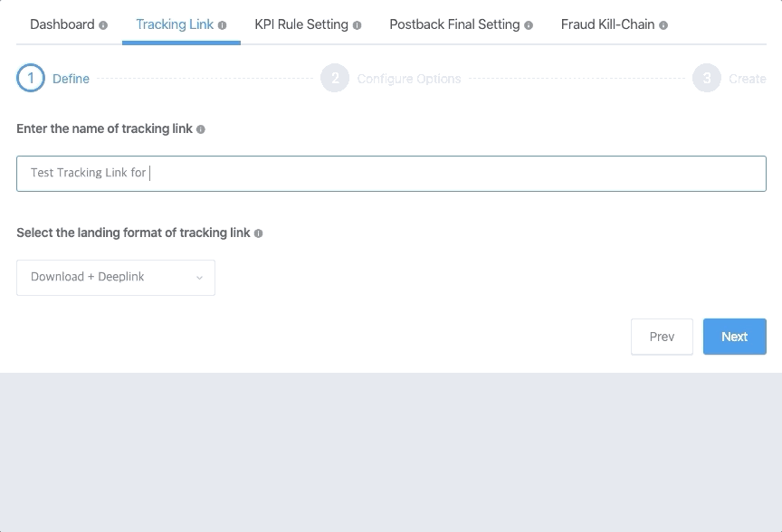This screenshot has height=532, width=782.
Task: Click the help icon after 'Select the landing format'
Action: pyautogui.click(x=258, y=233)
